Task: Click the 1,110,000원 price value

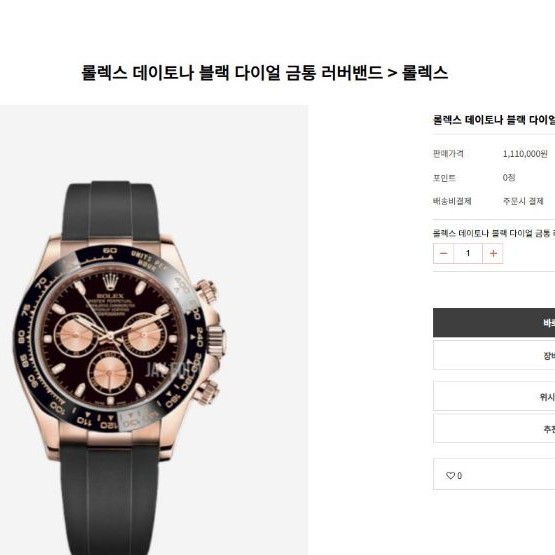Action: [x=525, y=154]
